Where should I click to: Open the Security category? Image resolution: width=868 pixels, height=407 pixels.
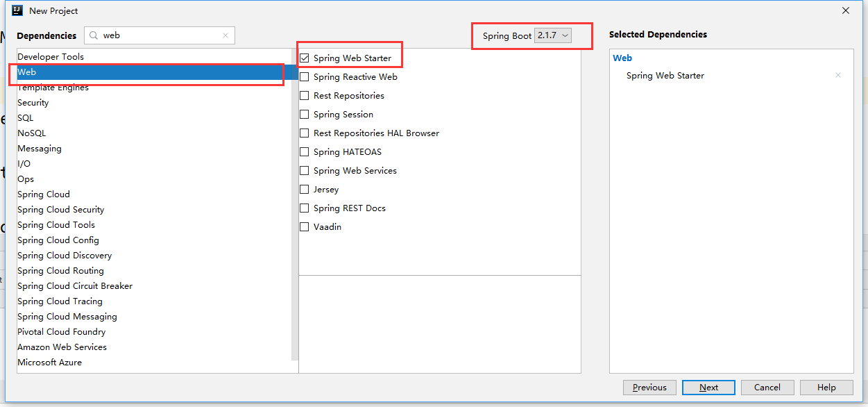(x=155, y=103)
